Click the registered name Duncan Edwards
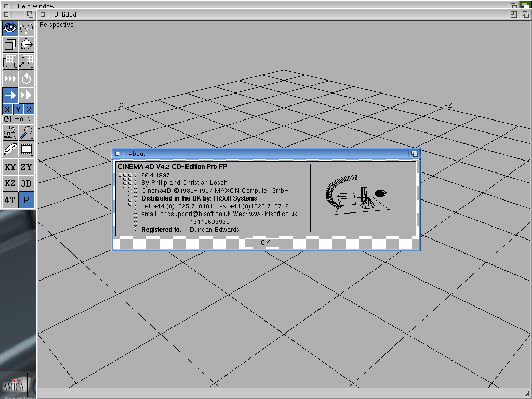 [x=215, y=230]
